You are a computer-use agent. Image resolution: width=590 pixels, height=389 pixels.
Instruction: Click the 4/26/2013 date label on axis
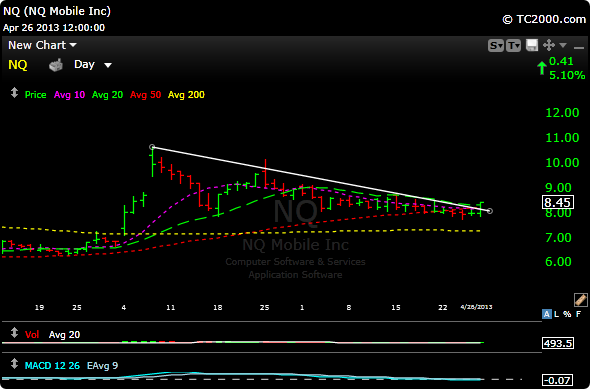tap(476, 307)
